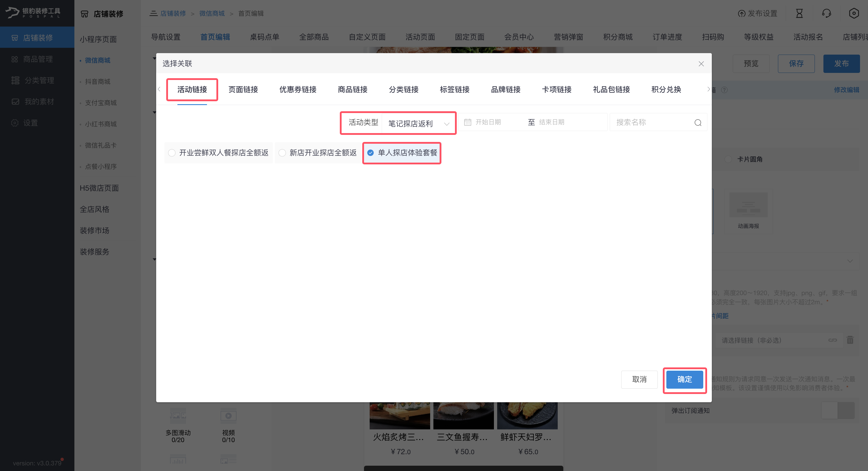Select the 多图滑动 component icon
The width and height of the screenshot is (868, 471).
point(178,416)
